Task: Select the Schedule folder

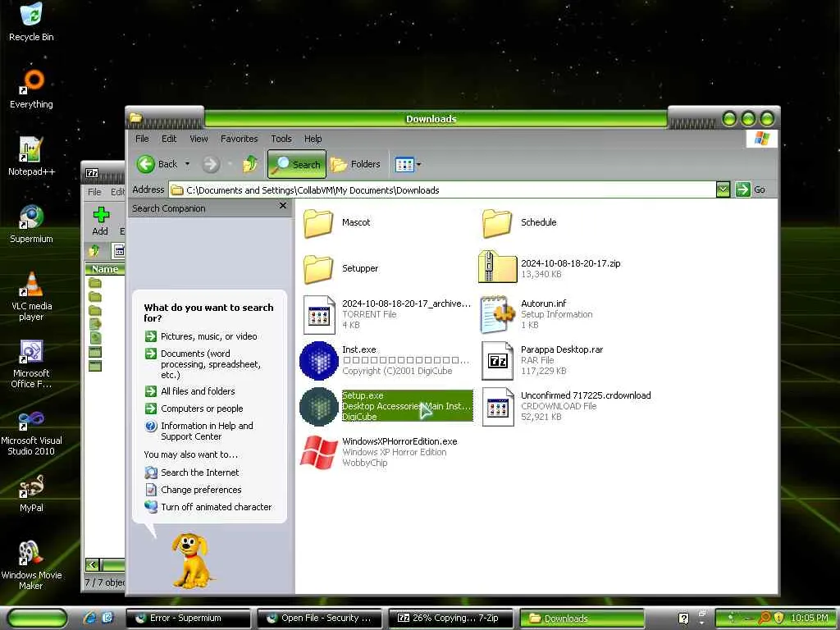Action: coord(519,222)
